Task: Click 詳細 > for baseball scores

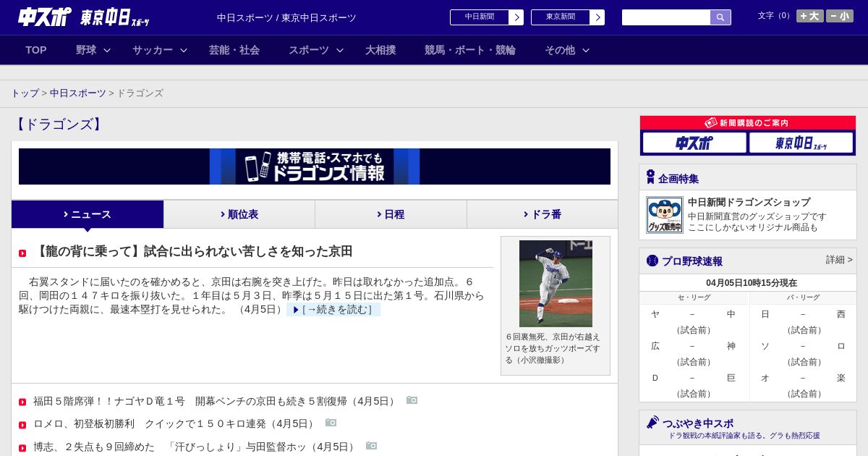Action: pos(839,260)
